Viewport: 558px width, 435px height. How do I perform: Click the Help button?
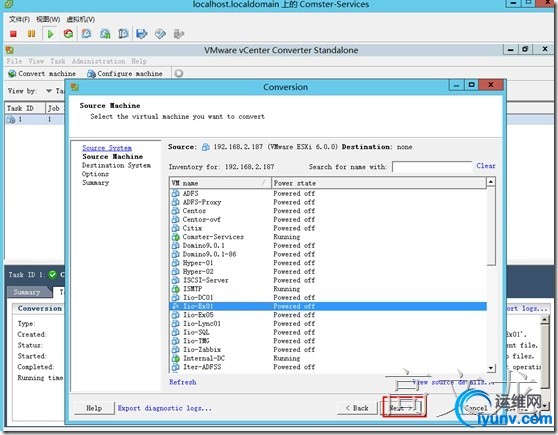(94, 408)
